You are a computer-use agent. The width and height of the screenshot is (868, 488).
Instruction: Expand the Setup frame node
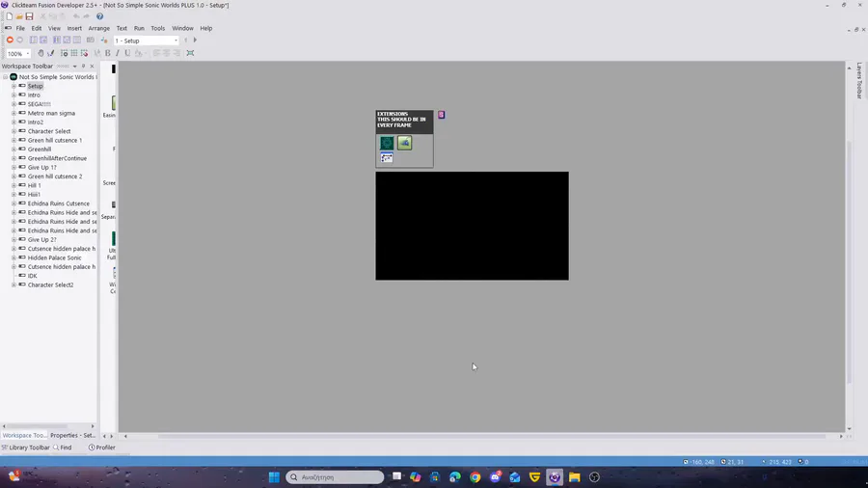pyautogui.click(x=14, y=86)
